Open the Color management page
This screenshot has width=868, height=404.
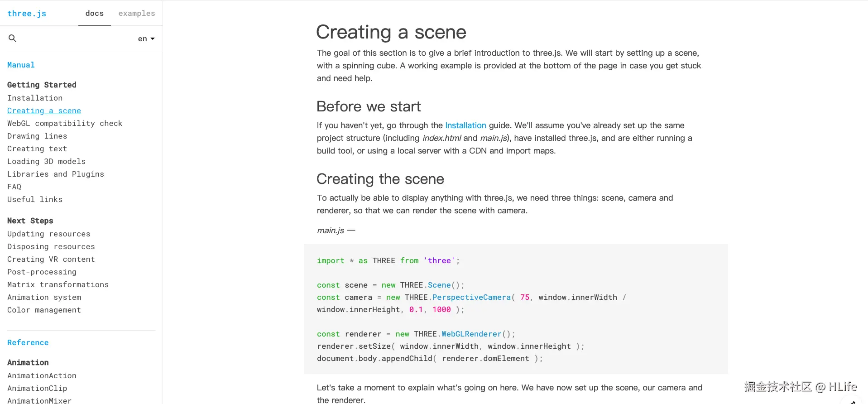tap(44, 310)
